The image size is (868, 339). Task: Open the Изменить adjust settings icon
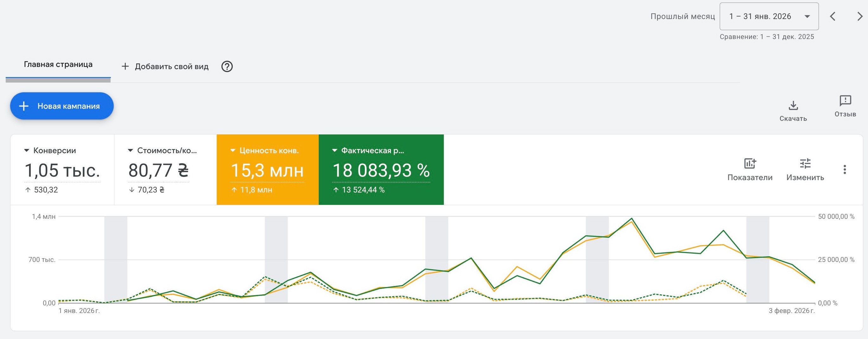(x=805, y=164)
